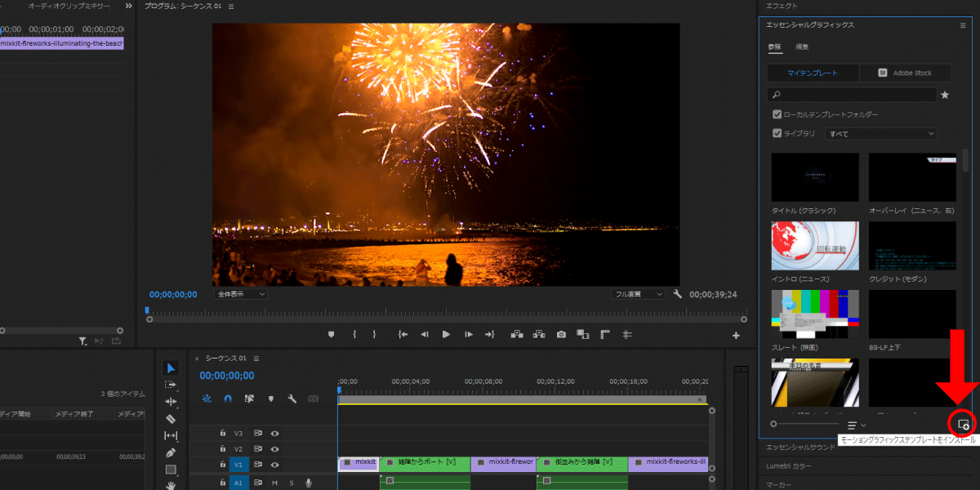Click the favorites star beside search
Viewport: 980px width, 490px height.
click(x=945, y=95)
